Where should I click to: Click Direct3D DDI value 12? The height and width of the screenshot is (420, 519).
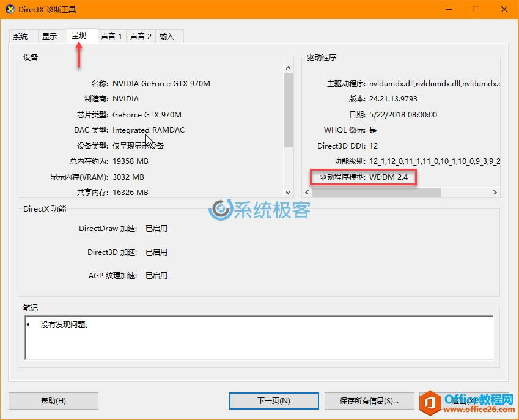tap(374, 146)
